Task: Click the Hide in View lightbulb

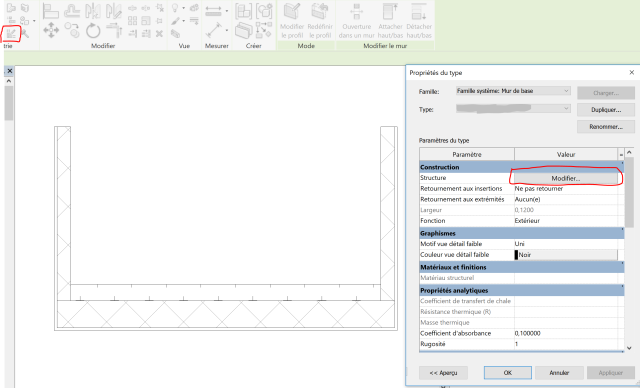Action: (175, 7)
